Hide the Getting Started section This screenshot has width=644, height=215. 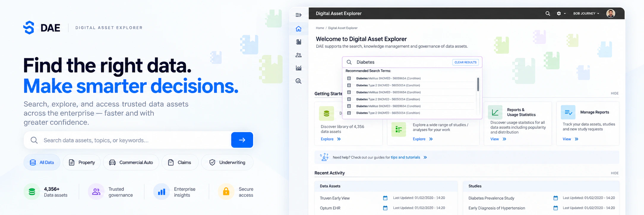point(615,93)
